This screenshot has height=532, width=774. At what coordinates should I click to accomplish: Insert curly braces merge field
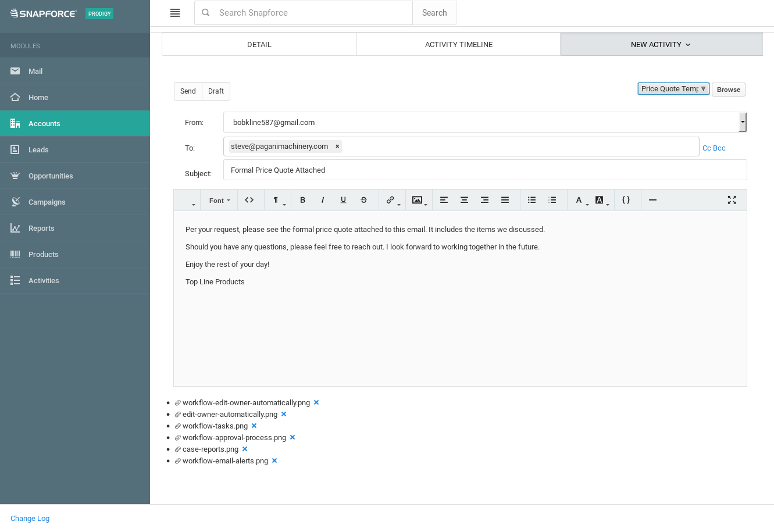pyautogui.click(x=626, y=200)
